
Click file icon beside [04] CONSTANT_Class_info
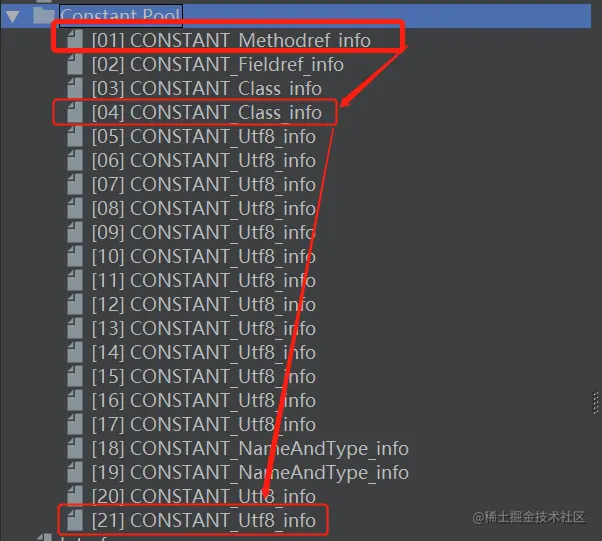74,112
